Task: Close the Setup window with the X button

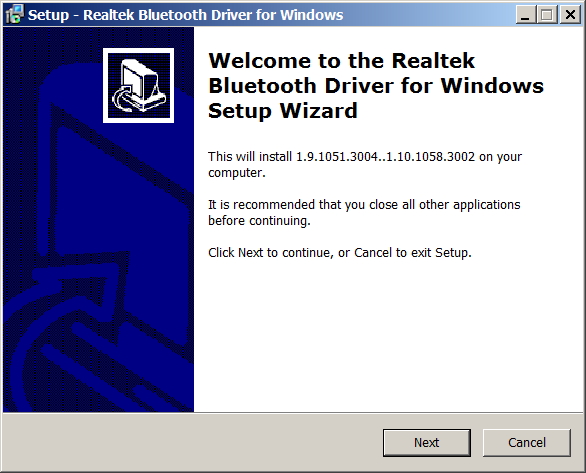Action: click(570, 15)
